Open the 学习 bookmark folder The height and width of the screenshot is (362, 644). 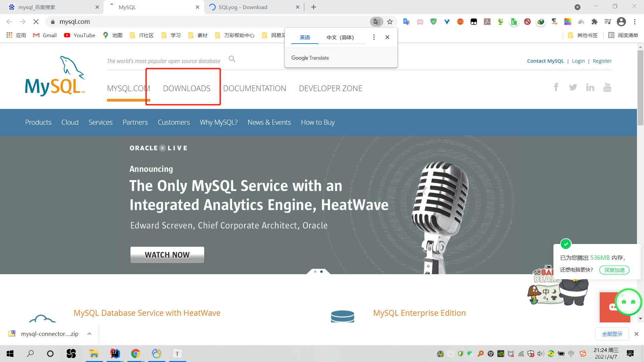[x=171, y=35]
